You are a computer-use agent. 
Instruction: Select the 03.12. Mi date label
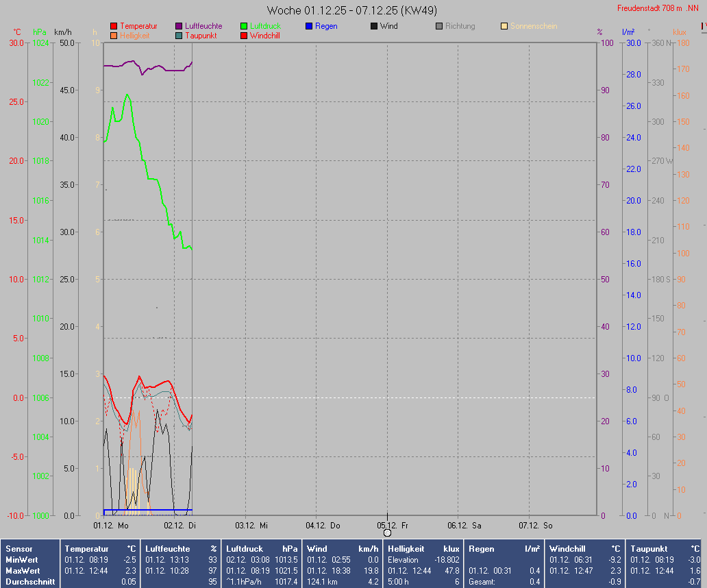tap(251, 526)
